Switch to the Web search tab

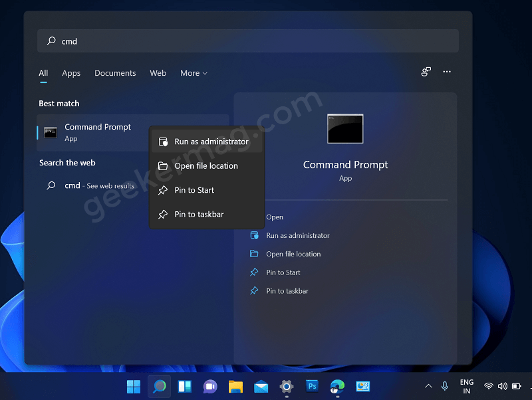coord(158,73)
